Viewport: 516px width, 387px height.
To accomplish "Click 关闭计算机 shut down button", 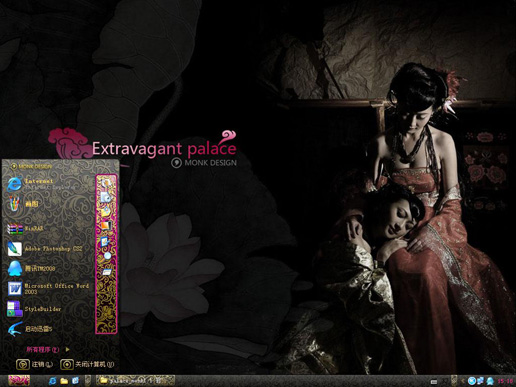I will pos(87,364).
